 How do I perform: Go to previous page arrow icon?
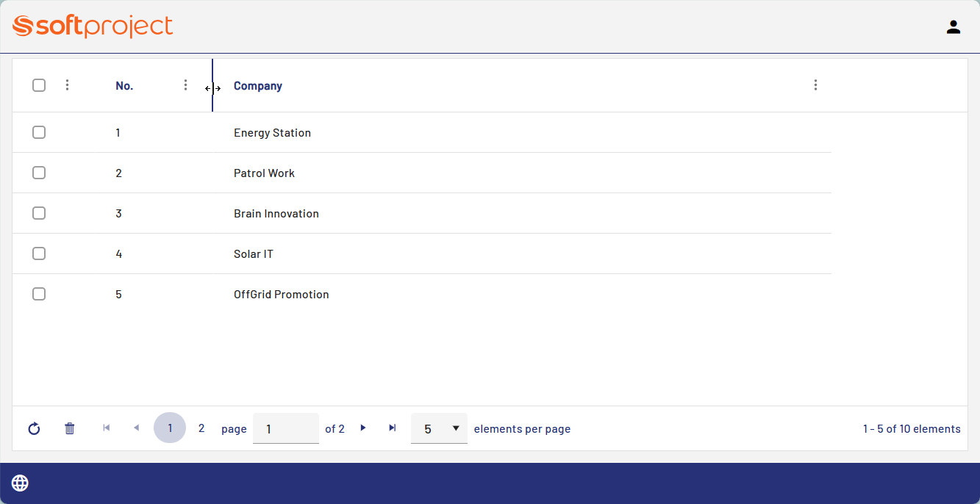pyautogui.click(x=136, y=428)
